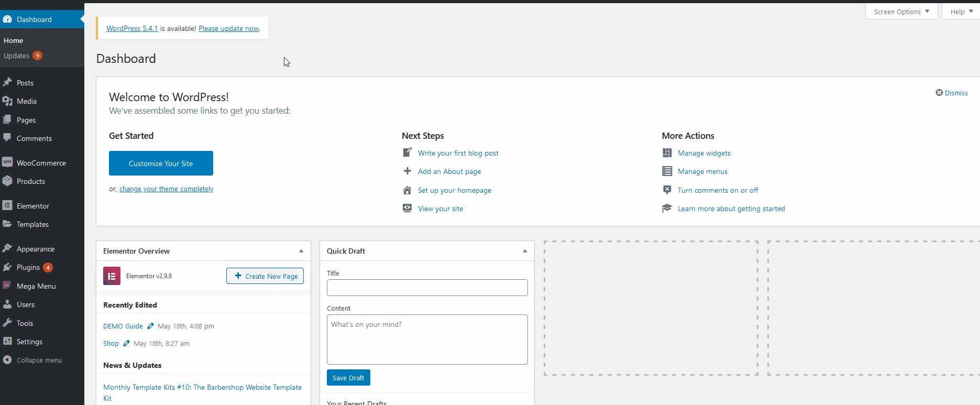980x405 pixels.
Task: Click the Mega Menu icon
Action: pyautogui.click(x=7, y=286)
